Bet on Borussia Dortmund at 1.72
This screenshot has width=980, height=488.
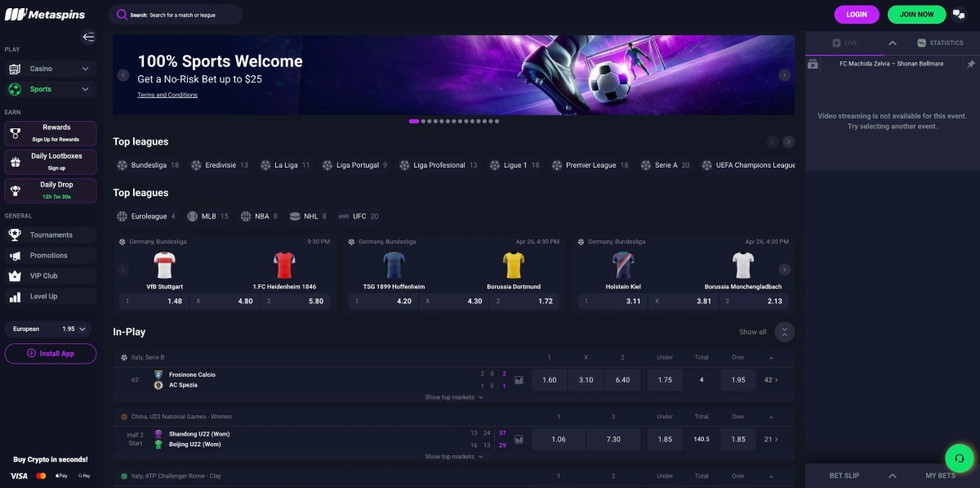tap(525, 301)
